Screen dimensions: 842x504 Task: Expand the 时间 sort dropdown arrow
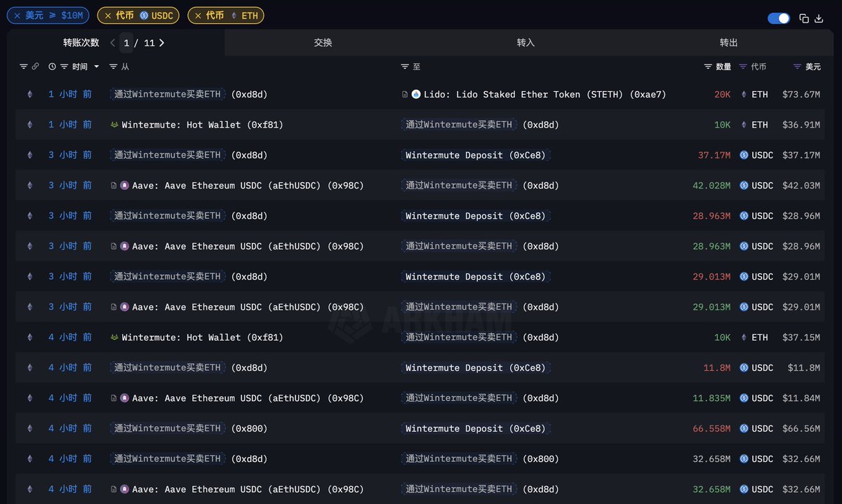click(x=96, y=67)
